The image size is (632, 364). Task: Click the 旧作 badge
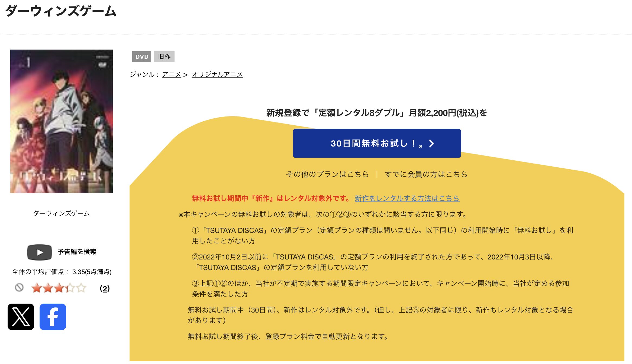164,57
